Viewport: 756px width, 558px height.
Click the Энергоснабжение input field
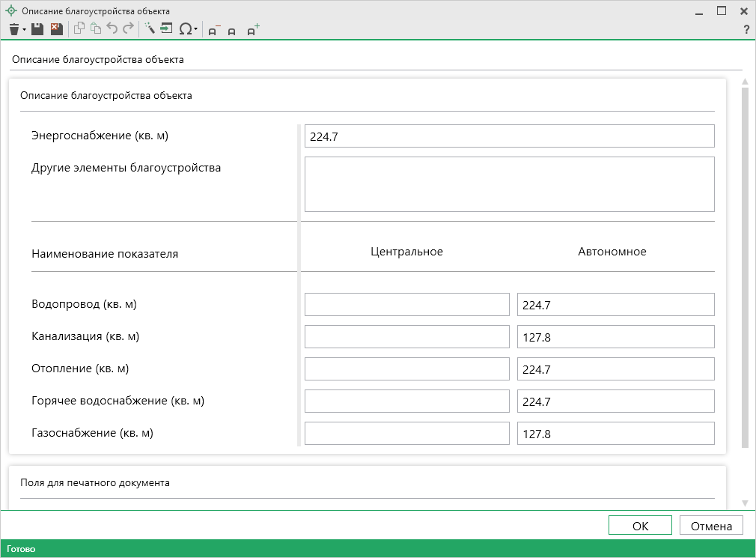(x=509, y=136)
